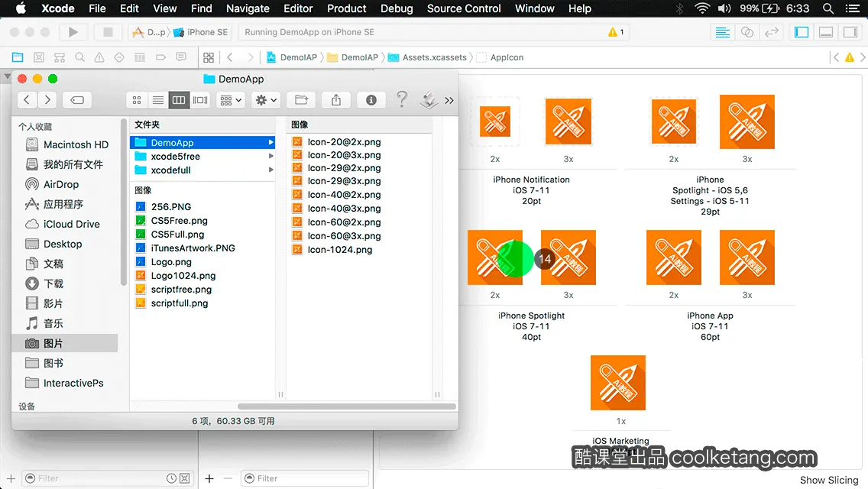Click the warning badge in activity bar

coord(616,32)
